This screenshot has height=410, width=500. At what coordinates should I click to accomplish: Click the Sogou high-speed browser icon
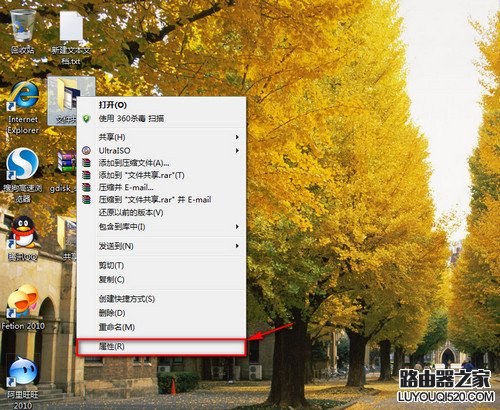click(23, 164)
